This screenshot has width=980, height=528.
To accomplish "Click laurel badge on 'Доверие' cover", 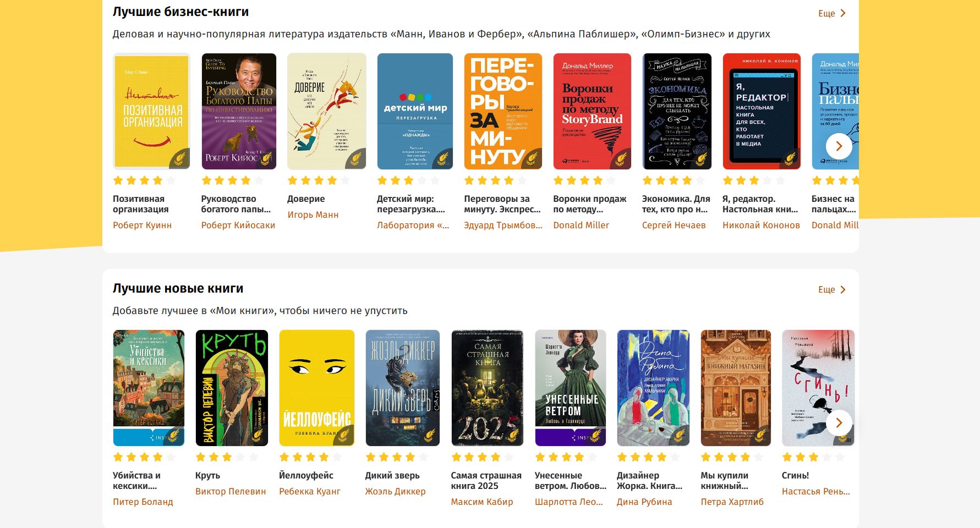I will [x=356, y=159].
